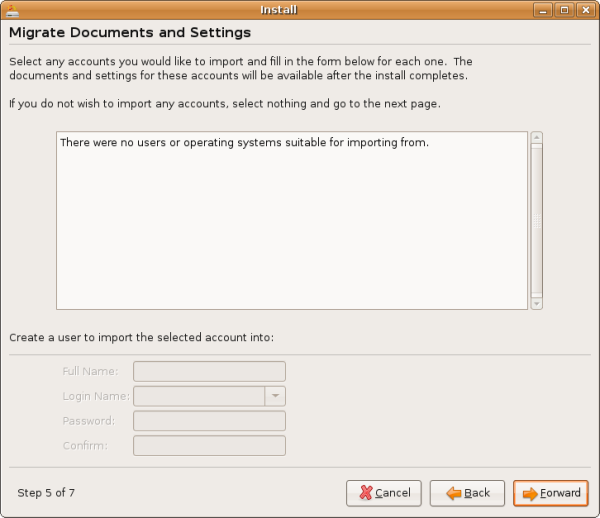Click the Full Name input field
This screenshot has height=518, width=600.
209,371
